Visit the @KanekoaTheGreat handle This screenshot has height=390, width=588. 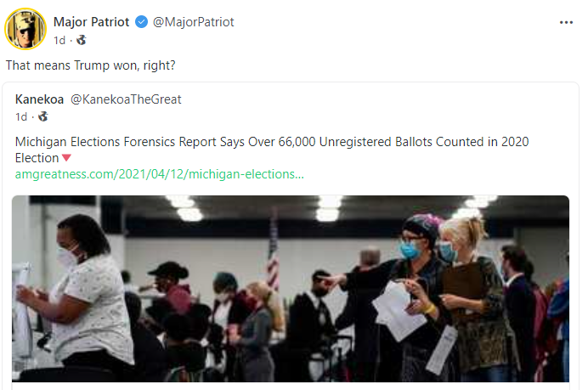tap(126, 99)
